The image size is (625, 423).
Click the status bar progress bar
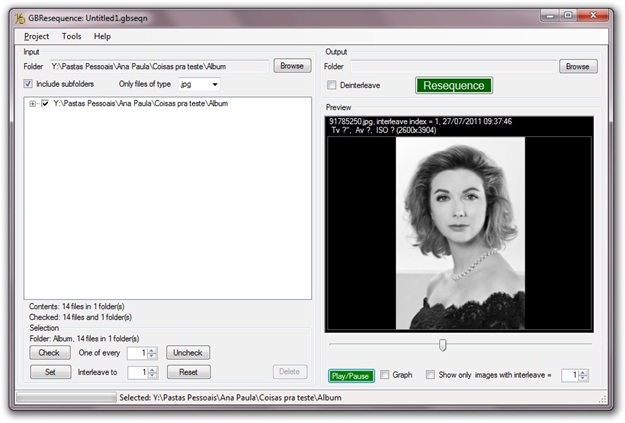point(66,397)
